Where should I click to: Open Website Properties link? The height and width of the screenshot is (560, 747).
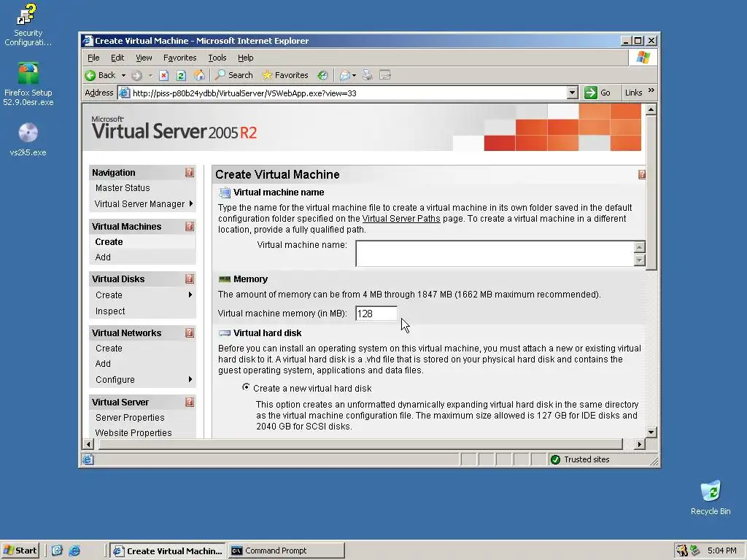(x=133, y=433)
